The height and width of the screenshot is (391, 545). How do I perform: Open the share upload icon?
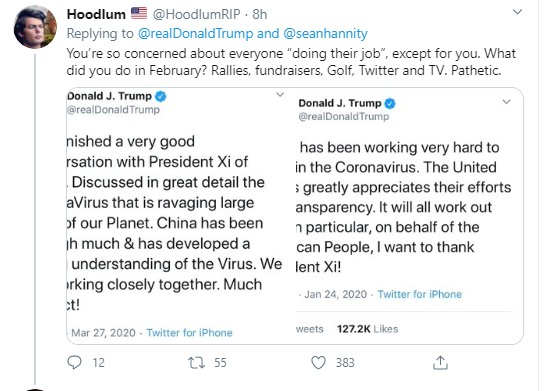[x=440, y=363]
